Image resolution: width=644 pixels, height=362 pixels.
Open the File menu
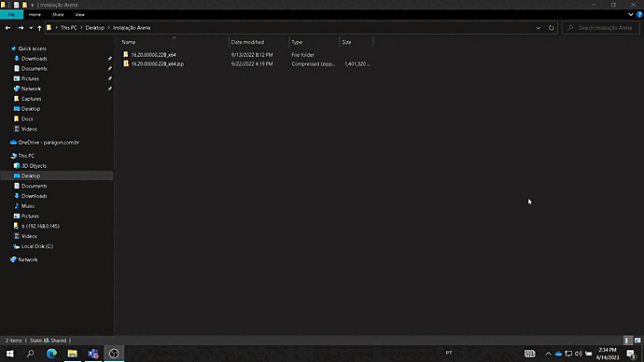(x=11, y=14)
